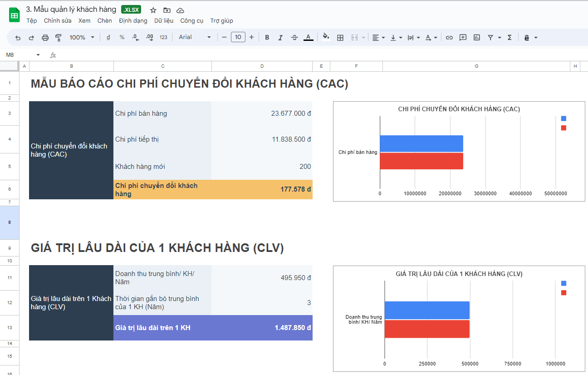This screenshot has height=375, width=588.
Task: Select the Paint format tool
Action: (59, 37)
